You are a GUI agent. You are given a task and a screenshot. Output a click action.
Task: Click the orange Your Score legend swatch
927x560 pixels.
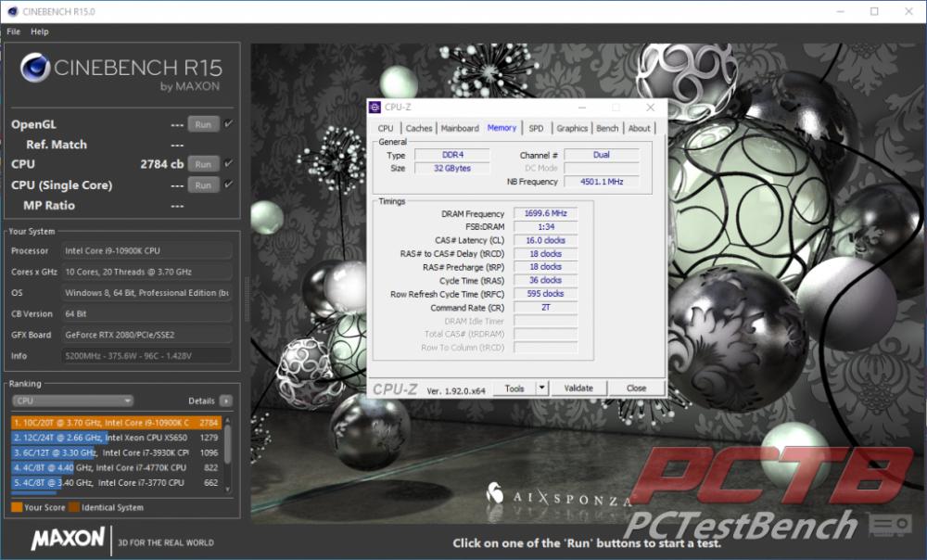pyautogui.click(x=17, y=507)
